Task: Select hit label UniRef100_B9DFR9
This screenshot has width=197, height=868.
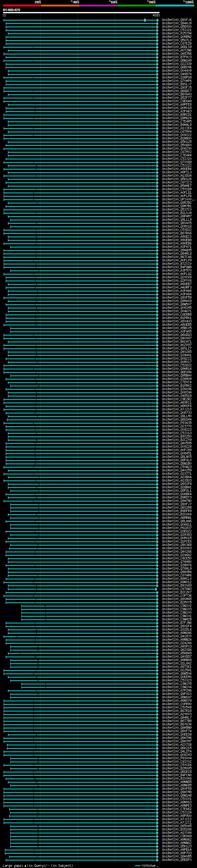Action: (x=177, y=511)
